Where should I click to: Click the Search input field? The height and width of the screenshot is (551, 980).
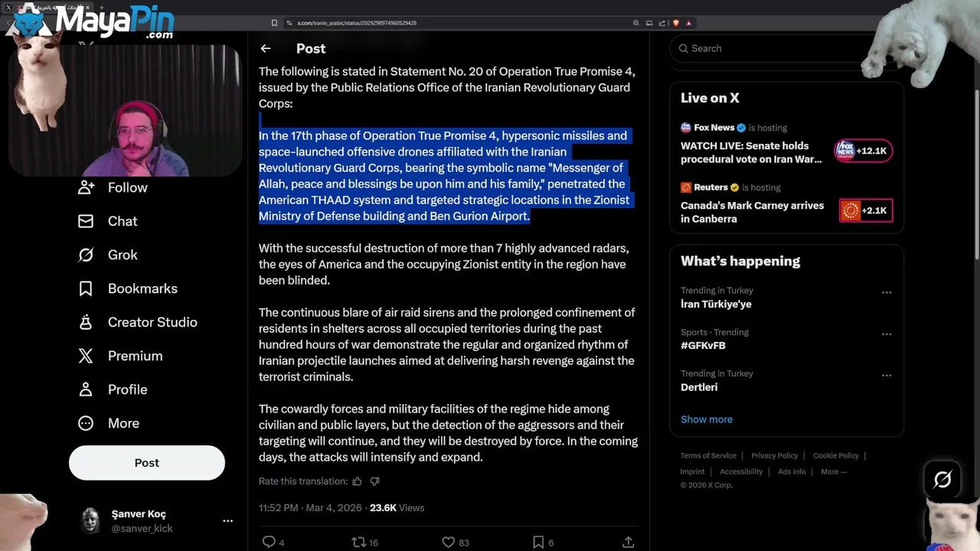click(x=773, y=48)
